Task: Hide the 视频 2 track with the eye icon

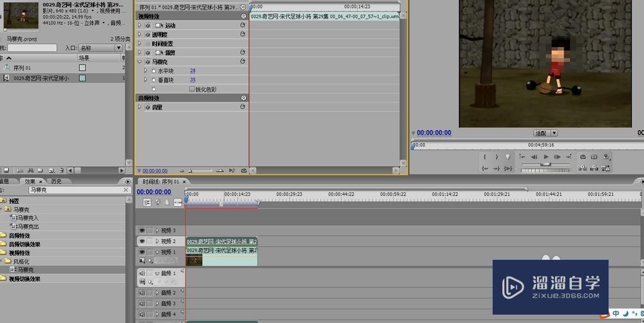Action: (x=142, y=241)
